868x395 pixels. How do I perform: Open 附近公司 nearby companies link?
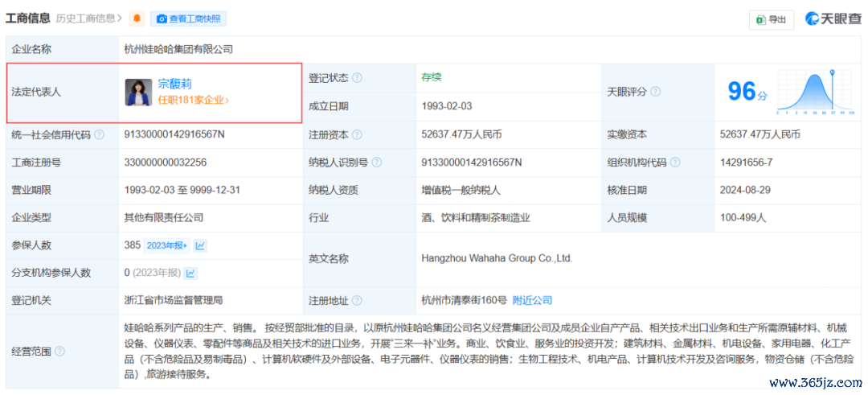pos(532,300)
